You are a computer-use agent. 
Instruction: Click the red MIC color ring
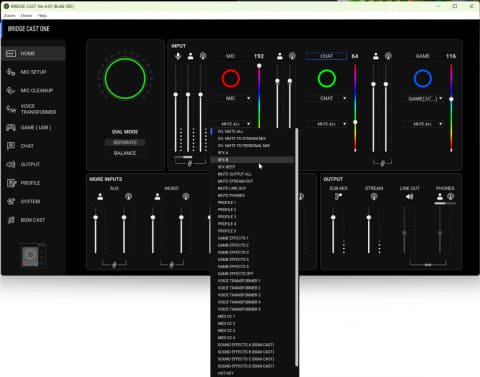pyautogui.click(x=231, y=79)
